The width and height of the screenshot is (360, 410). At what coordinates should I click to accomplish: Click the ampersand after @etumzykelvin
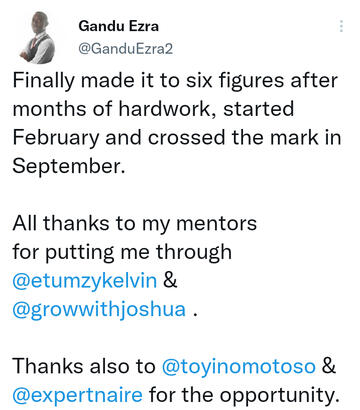[x=170, y=280]
